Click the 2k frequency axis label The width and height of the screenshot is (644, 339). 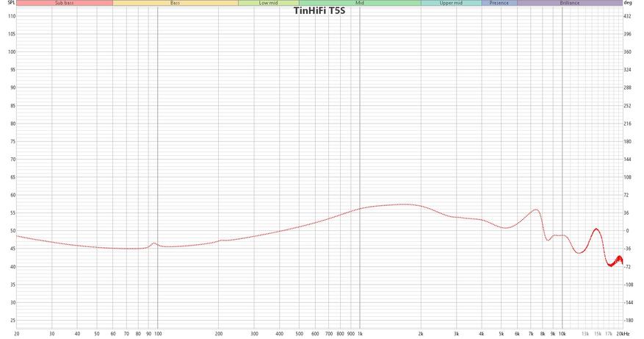(x=421, y=334)
